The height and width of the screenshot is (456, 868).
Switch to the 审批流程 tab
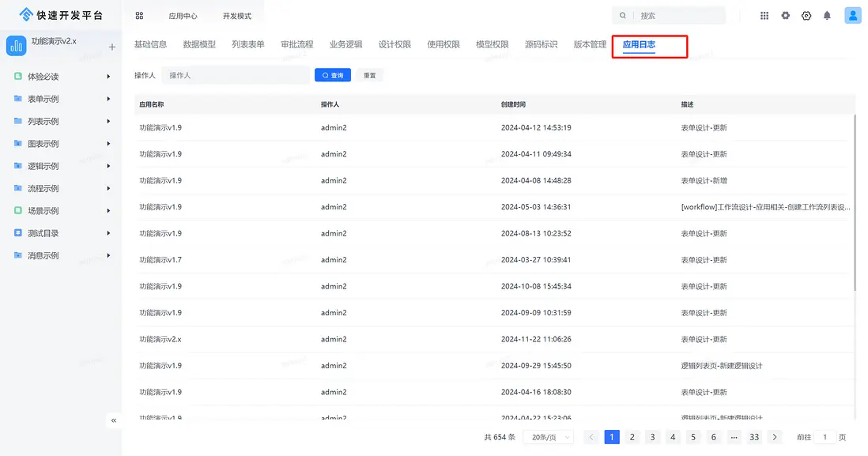point(296,44)
